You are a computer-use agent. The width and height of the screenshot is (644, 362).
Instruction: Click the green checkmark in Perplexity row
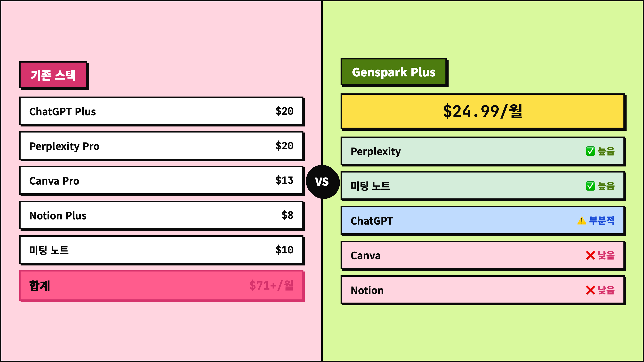[x=590, y=151]
